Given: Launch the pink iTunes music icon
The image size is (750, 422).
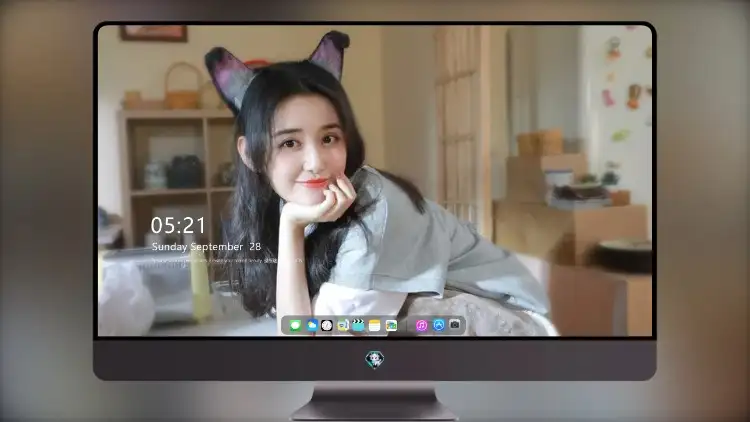Looking at the screenshot, I should (421, 325).
